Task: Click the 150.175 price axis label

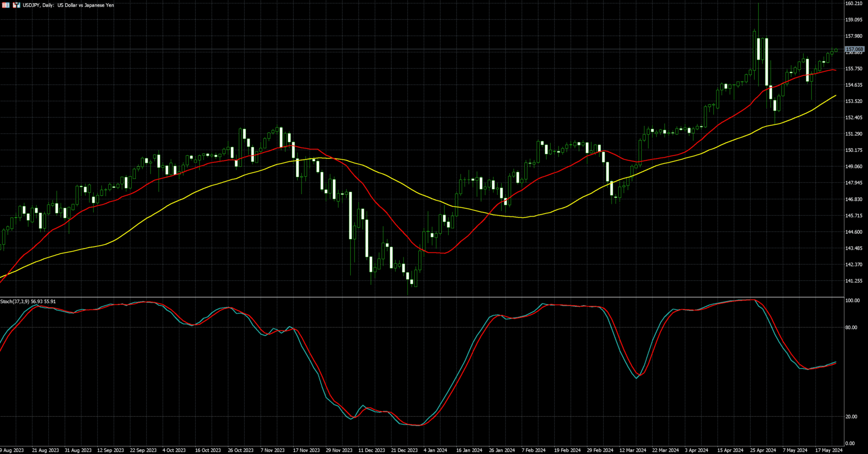Action: (x=853, y=150)
